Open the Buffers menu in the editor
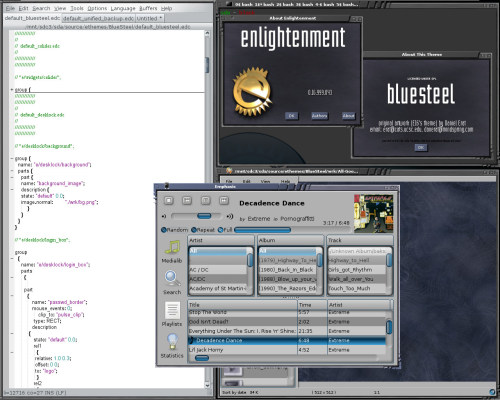This screenshot has height=400, width=500. tap(148, 8)
